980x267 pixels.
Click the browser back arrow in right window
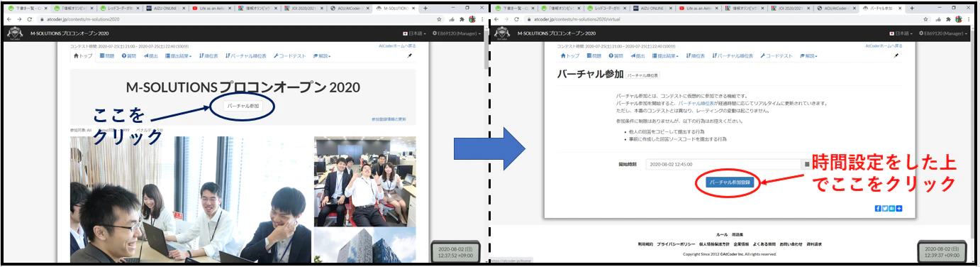(x=496, y=19)
